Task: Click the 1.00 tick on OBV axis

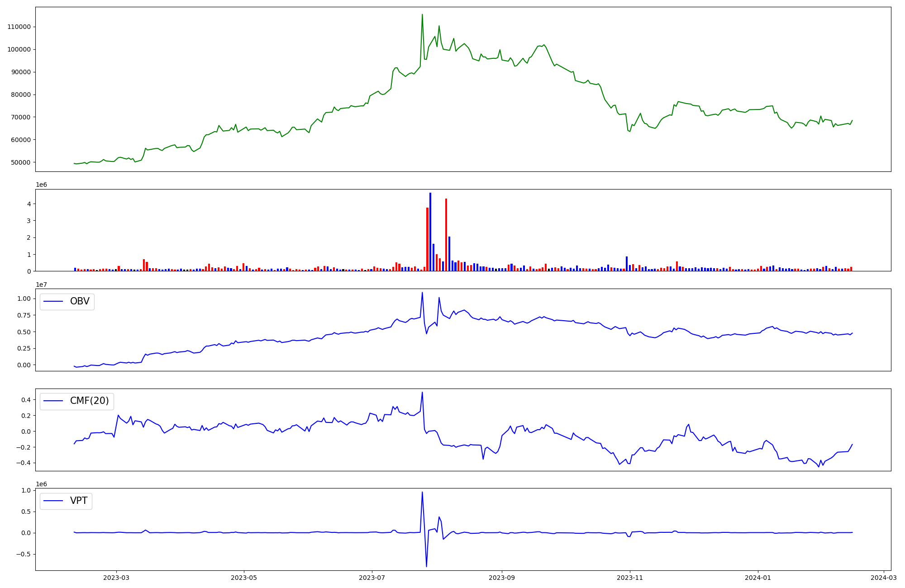Action: tap(24, 299)
